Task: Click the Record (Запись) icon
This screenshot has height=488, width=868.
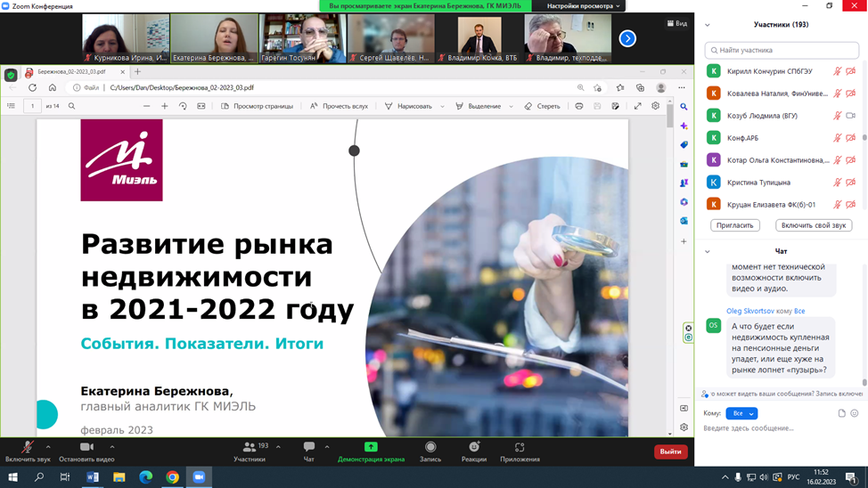Action: tap(430, 448)
